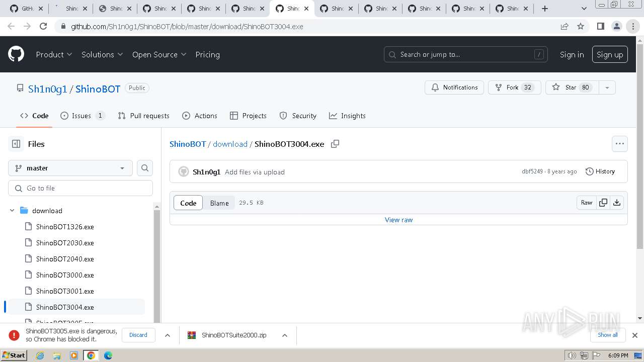Image resolution: width=644 pixels, height=362 pixels.
Task: Copy path icon next to ShinoBOT3004.exe
Action: click(335, 144)
